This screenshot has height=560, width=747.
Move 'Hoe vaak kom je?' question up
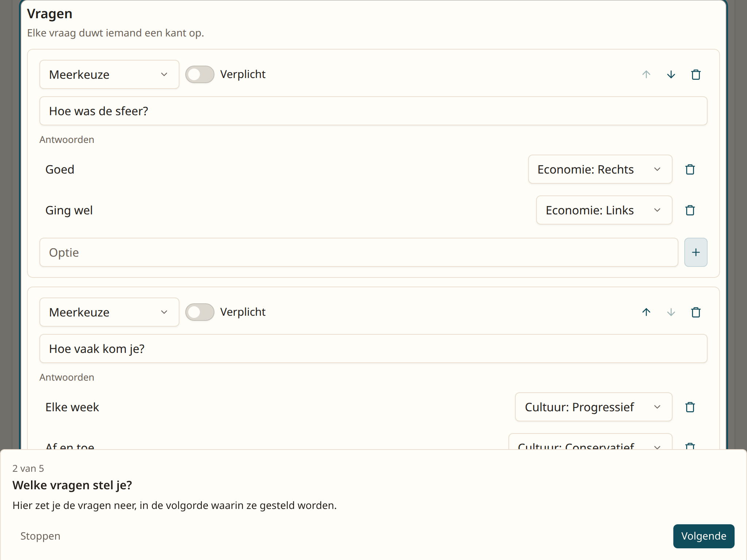(x=646, y=312)
